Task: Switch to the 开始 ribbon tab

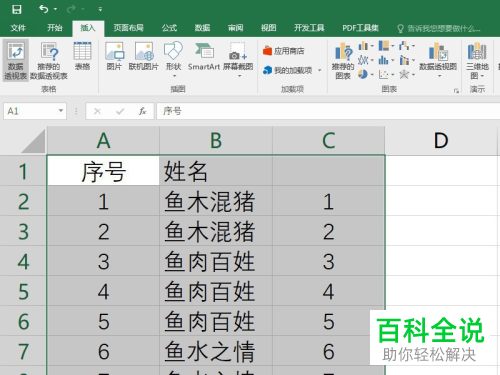Action: click(55, 28)
